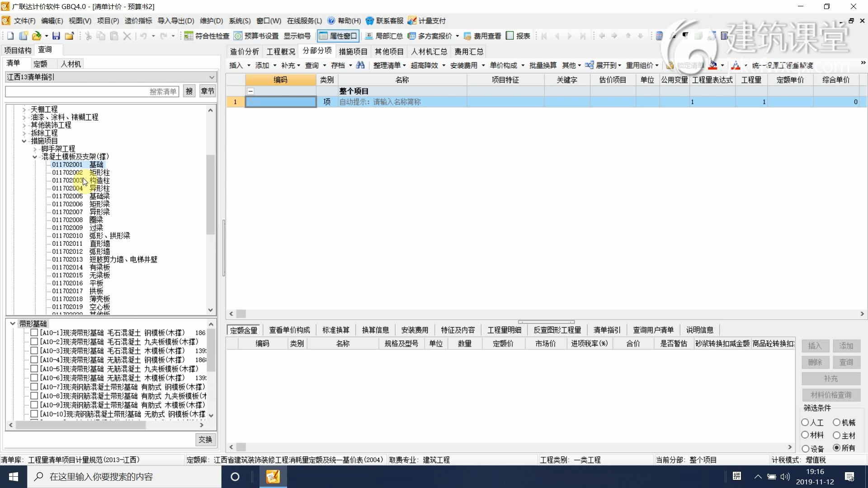
Task: Check the [A10-1]现浇带形基础 checkbox
Action: coord(34,333)
